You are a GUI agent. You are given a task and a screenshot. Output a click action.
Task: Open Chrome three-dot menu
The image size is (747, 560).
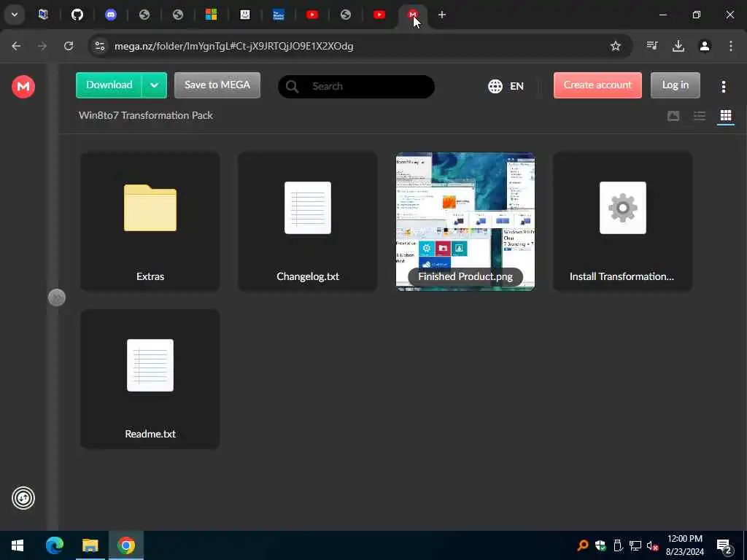[x=731, y=46]
